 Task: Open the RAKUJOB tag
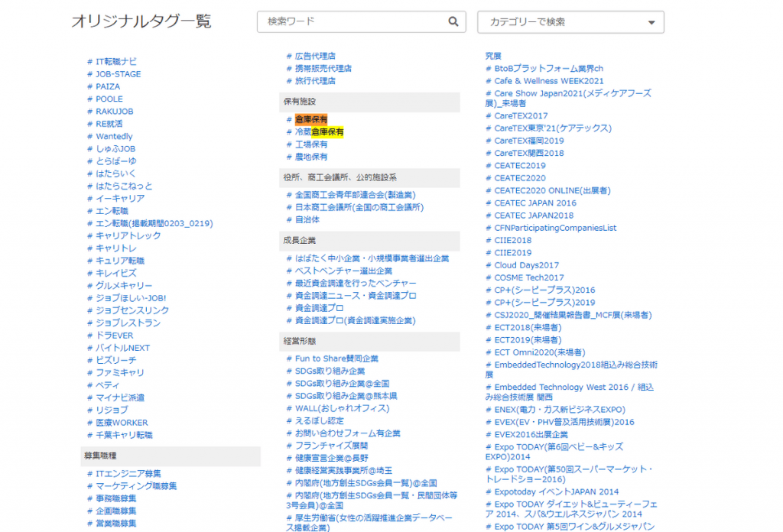pos(115,112)
